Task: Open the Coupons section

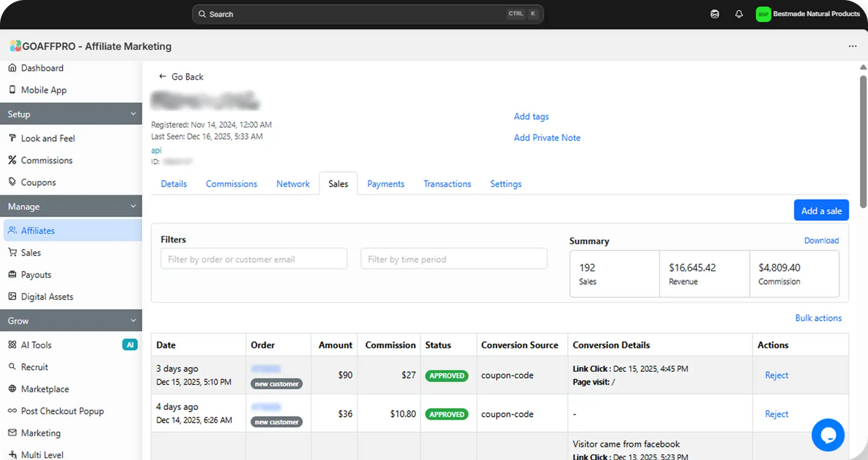Action: [x=38, y=182]
